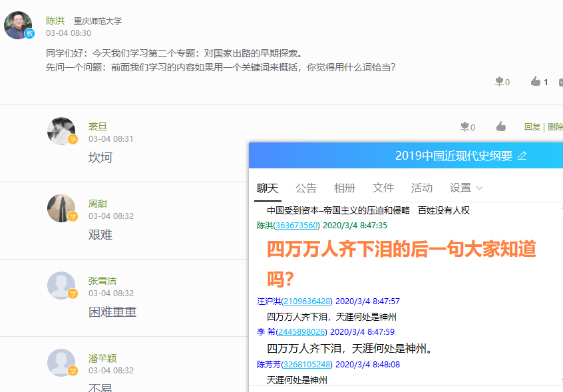Like teacher 陈洪's opening post
Viewport: 563px width, 392px height.
click(x=535, y=82)
